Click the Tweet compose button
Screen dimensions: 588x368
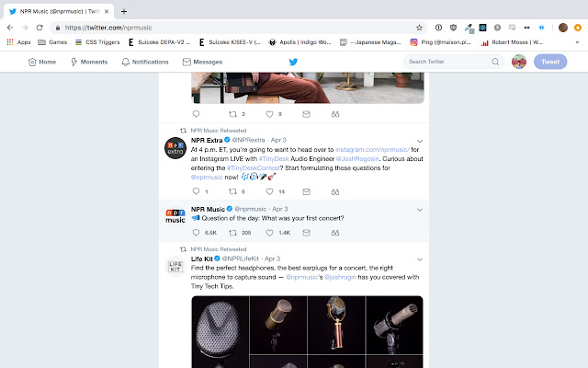550,62
